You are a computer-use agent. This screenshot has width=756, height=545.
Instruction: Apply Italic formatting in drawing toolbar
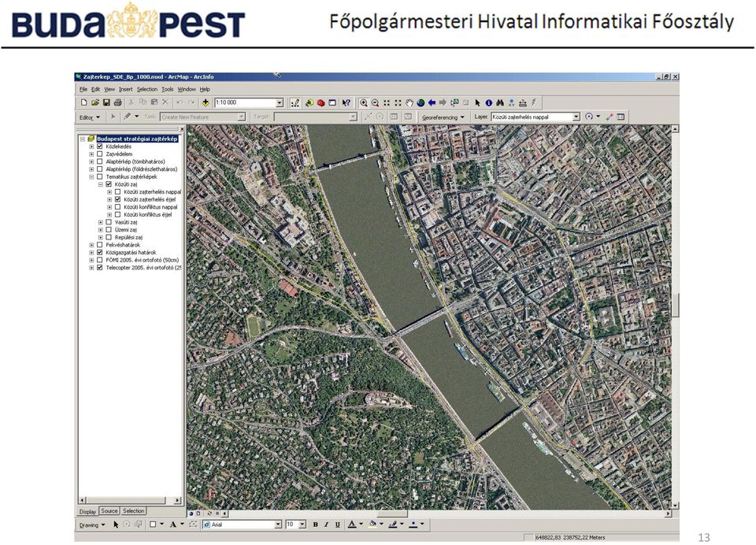[326, 525]
